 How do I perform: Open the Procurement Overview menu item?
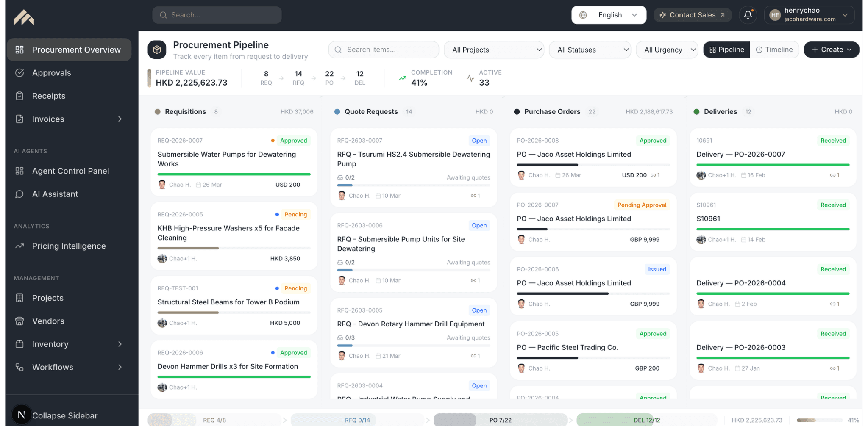click(x=69, y=50)
